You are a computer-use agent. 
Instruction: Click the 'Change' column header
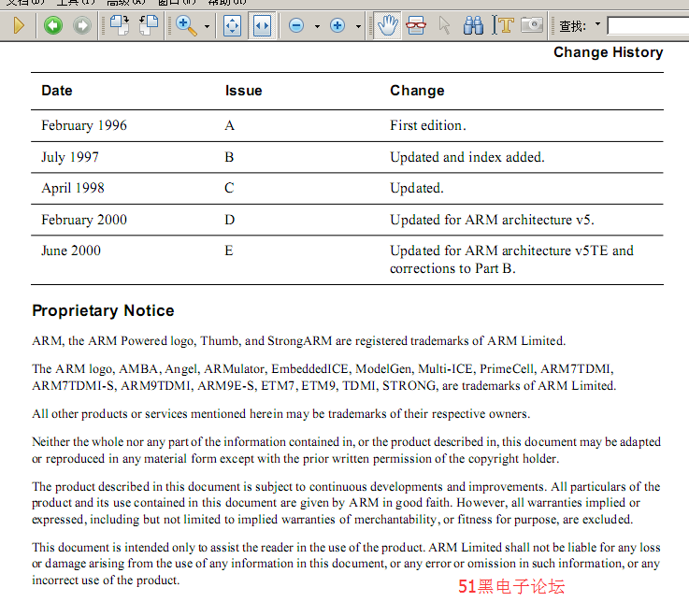point(417,91)
